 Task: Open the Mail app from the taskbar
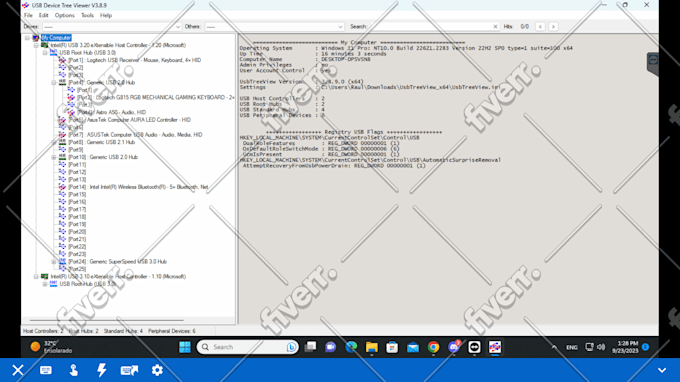[413, 347]
